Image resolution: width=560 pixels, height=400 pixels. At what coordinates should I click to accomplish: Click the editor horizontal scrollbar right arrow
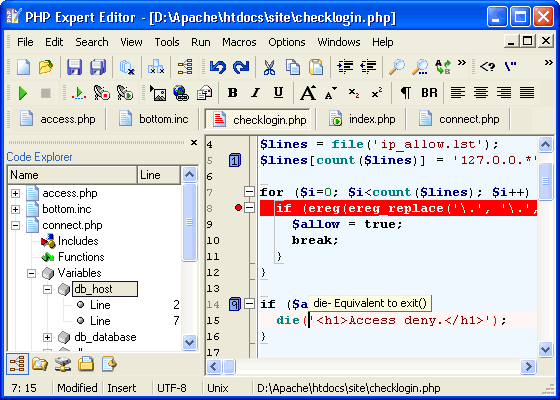point(528,366)
